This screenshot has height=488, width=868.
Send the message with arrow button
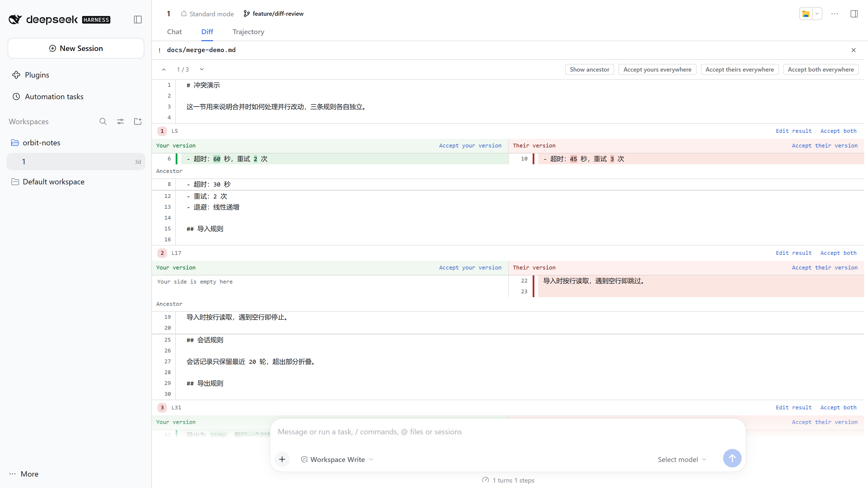(x=732, y=458)
